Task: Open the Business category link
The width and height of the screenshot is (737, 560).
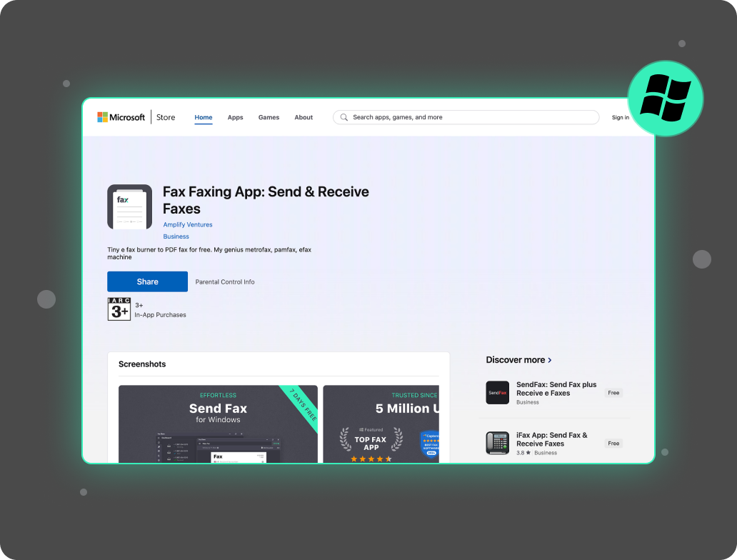Action: (x=176, y=236)
